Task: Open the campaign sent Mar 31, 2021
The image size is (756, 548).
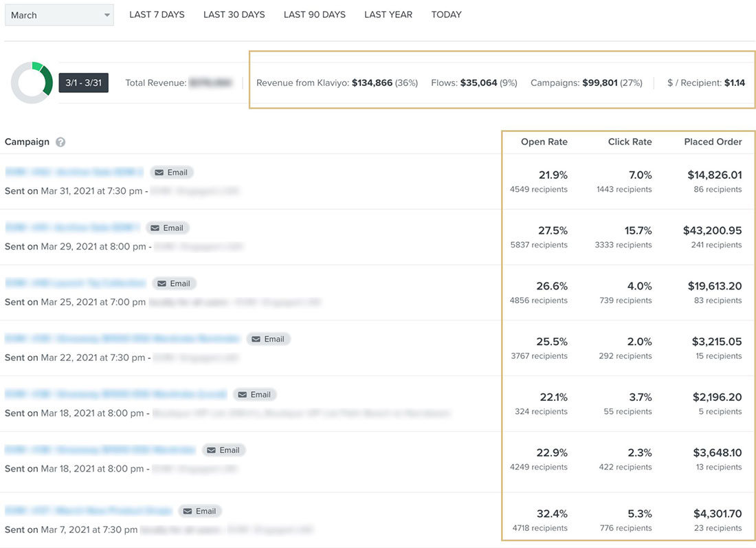Action: [x=74, y=173]
